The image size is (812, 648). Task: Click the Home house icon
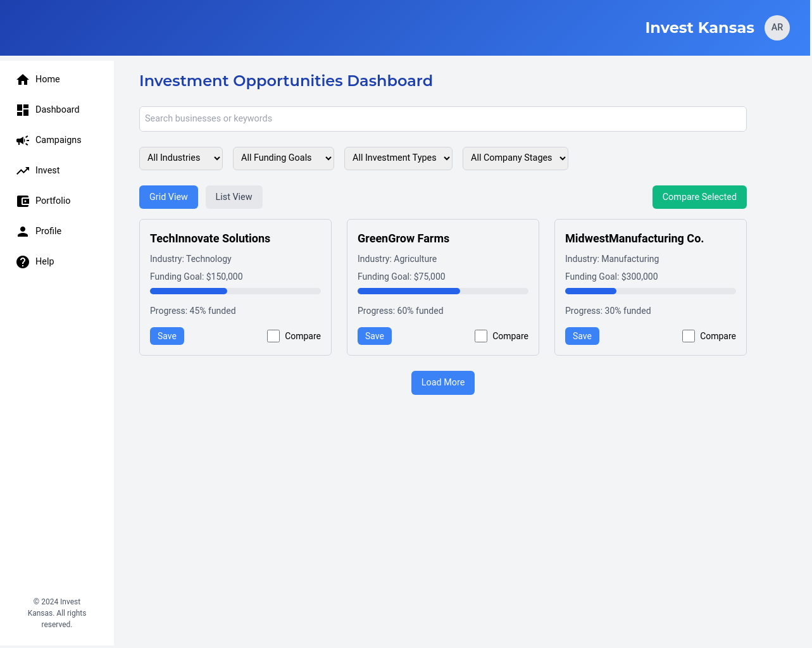[x=23, y=79]
